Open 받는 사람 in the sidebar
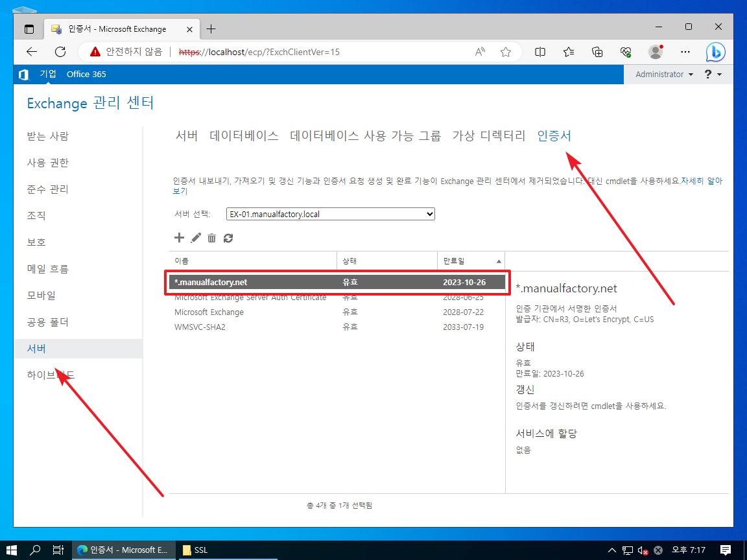This screenshot has height=560, width=747. 47,136
